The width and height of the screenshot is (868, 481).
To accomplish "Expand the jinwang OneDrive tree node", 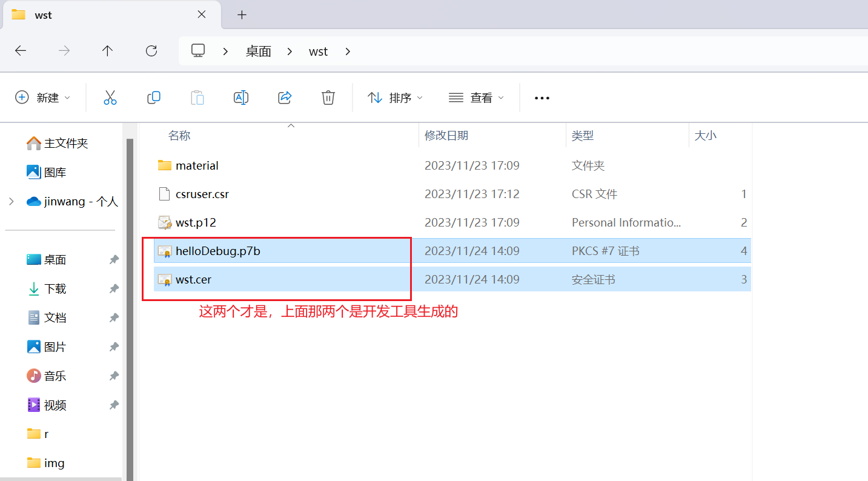I will pos(12,202).
